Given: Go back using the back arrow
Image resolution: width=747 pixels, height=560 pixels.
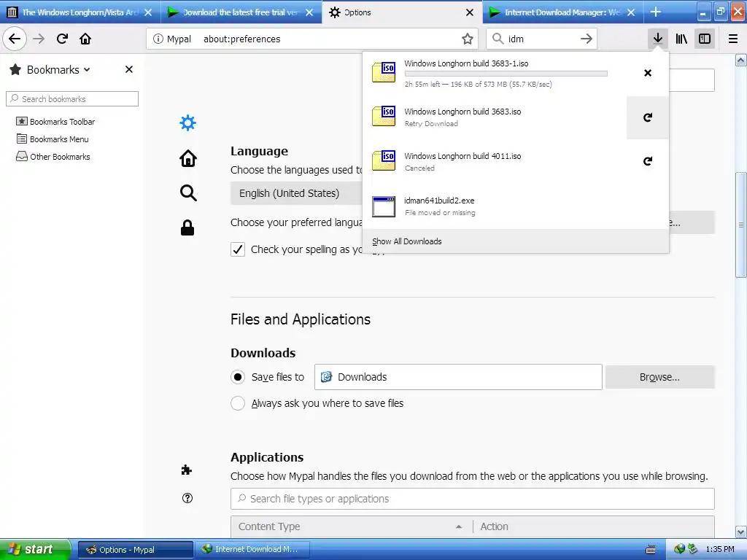Looking at the screenshot, I should pyautogui.click(x=15, y=39).
